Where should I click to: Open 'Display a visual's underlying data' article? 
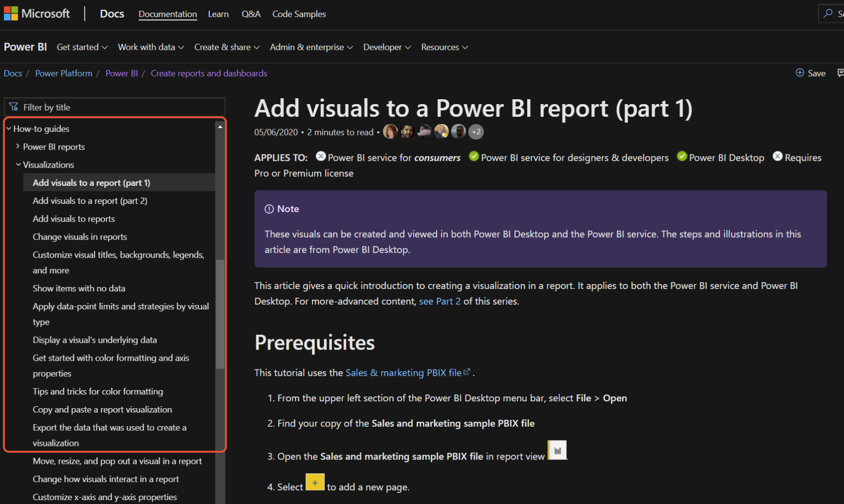pyautogui.click(x=95, y=340)
